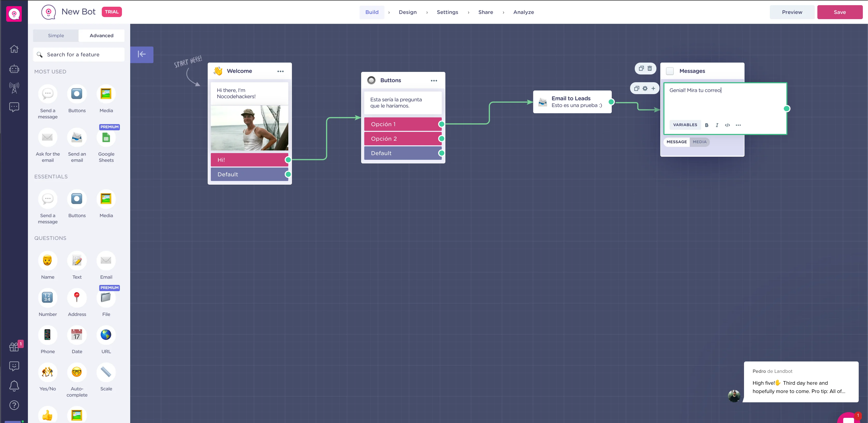Select the Yes/No question icon
This screenshot has height=423, width=868.
pos(48,372)
